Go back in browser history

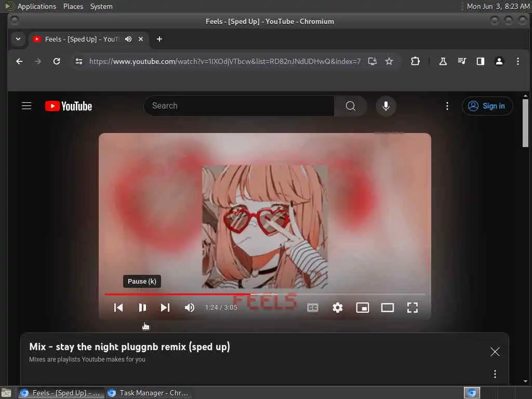tap(19, 61)
